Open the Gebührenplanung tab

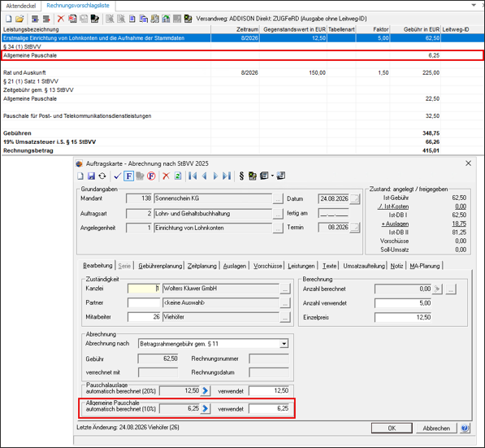click(x=160, y=266)
